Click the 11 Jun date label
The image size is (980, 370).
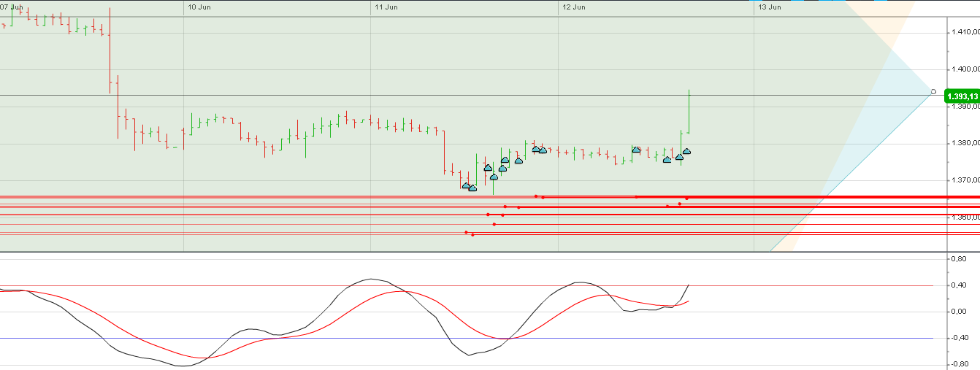pos(386,7)
